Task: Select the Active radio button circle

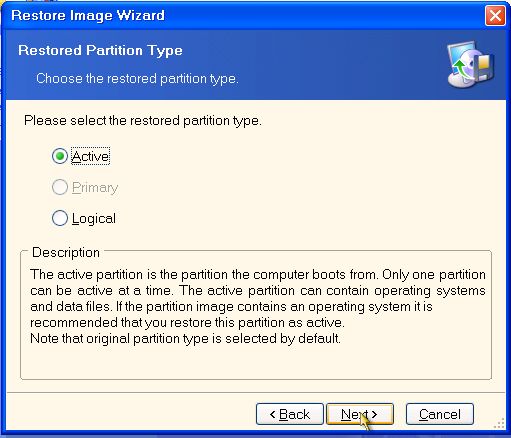Action: [x=60, y=156]
